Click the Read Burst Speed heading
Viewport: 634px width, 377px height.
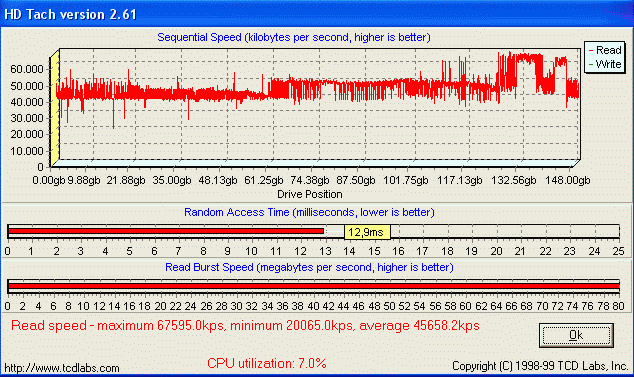pos(309,267)
